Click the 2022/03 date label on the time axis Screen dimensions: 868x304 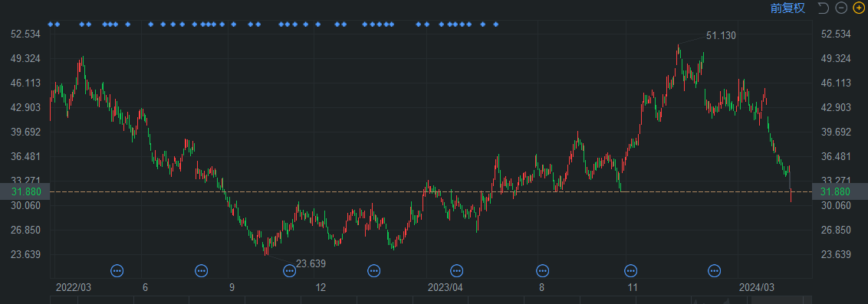[x=74, y=287]
